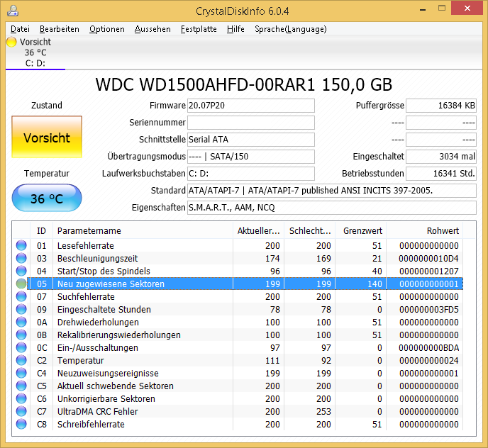
Task: Click the ID column header
Action: pos(41,230)
